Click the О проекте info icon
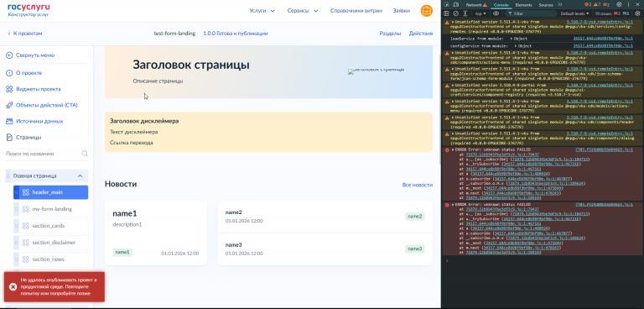 pos(9,73)
